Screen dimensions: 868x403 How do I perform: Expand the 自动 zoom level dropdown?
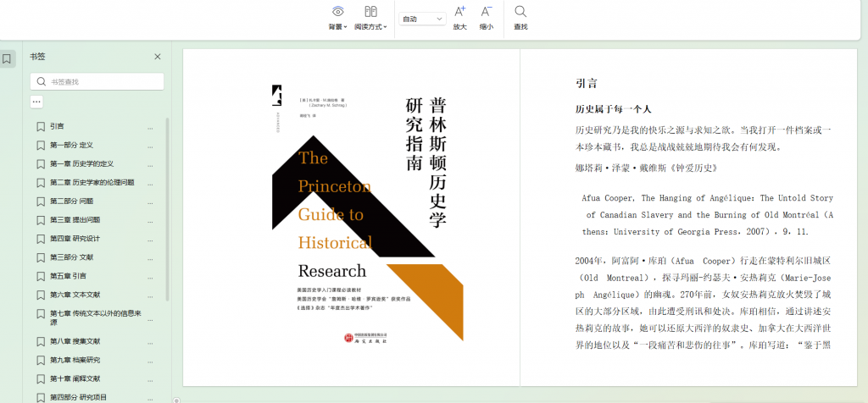click(x=422, y=19)
